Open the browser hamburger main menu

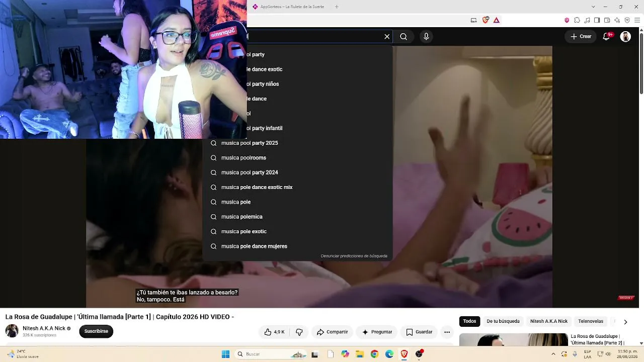coord(637,20)
